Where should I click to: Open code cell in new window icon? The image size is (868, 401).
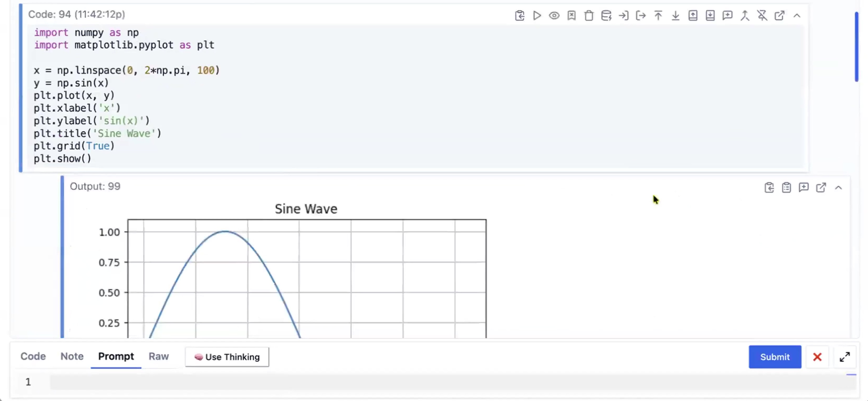coord(779,15)
